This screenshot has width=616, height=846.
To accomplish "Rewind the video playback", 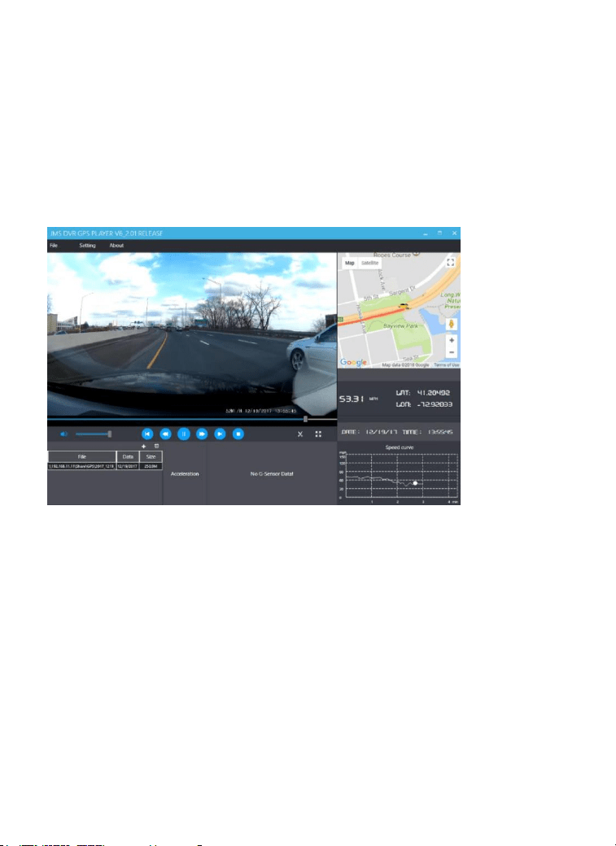I will pos(166,434).
